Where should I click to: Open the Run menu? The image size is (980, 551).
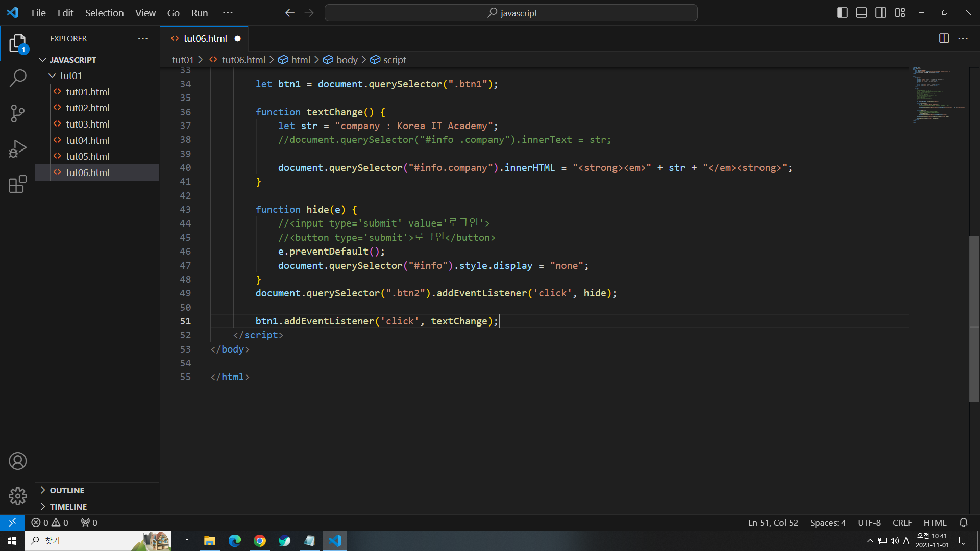pyautogui.click(x=199, y=13)
